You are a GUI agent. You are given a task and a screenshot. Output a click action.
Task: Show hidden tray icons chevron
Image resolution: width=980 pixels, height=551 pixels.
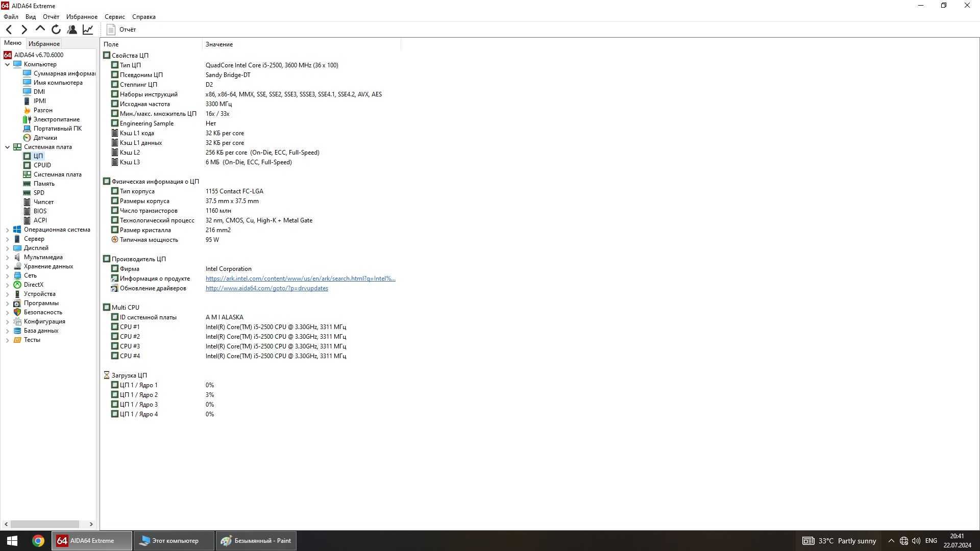pyautogui.click(x=891, y=541)
